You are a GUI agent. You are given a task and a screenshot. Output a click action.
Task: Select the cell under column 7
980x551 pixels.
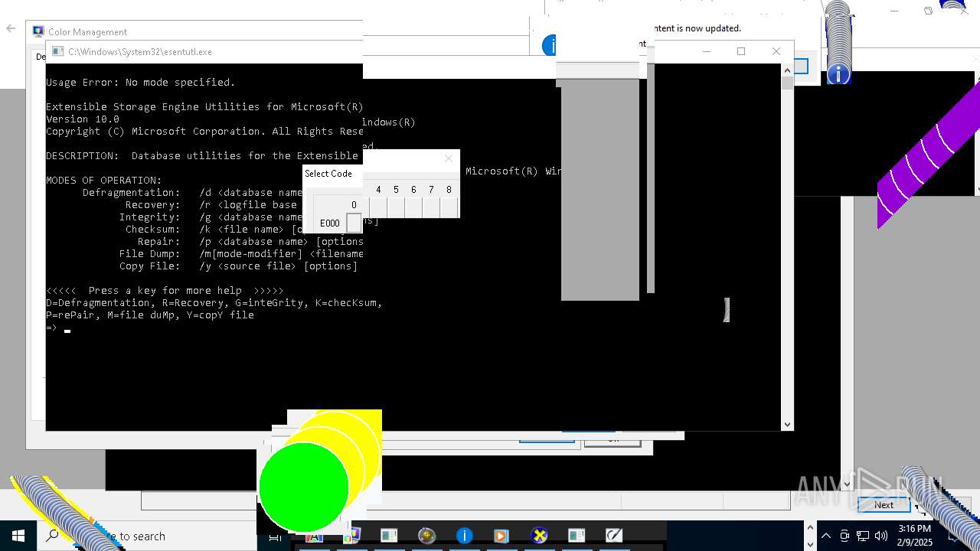(x=431, y=207)
